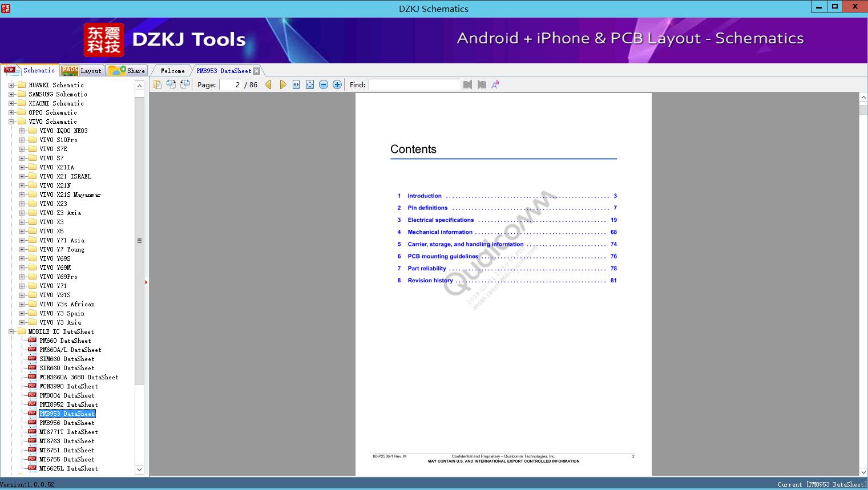Toggle match case search icon

[x=495, y=84]
